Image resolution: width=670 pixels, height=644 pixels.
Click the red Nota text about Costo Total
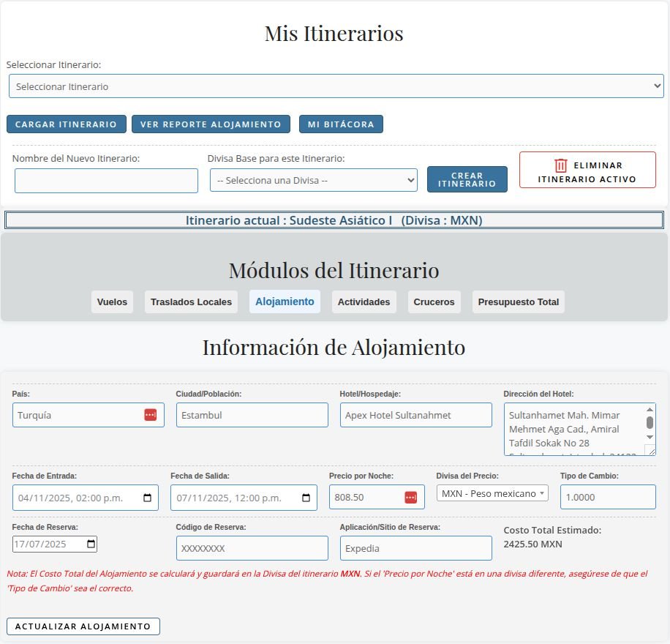pos(327,581)
